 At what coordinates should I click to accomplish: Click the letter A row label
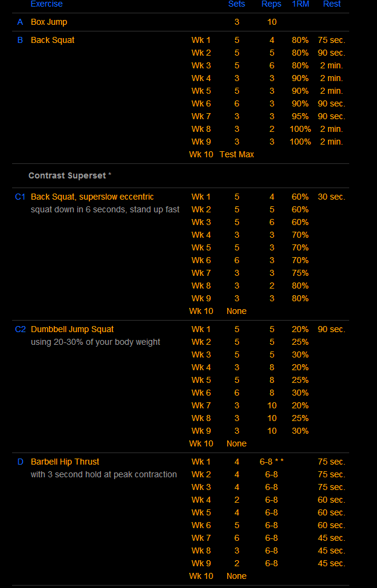tap(20, 22)
